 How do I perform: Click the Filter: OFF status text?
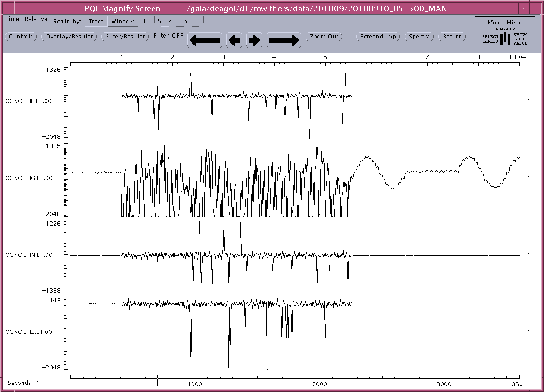(168, 35)
